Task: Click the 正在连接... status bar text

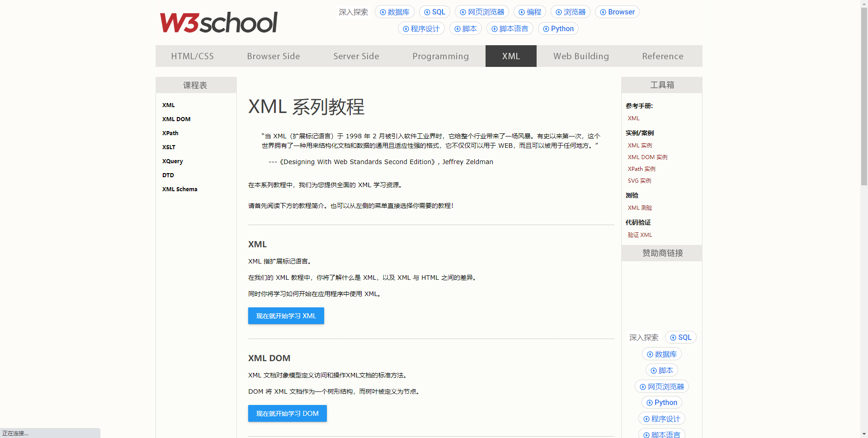Action: pos(15,433)
